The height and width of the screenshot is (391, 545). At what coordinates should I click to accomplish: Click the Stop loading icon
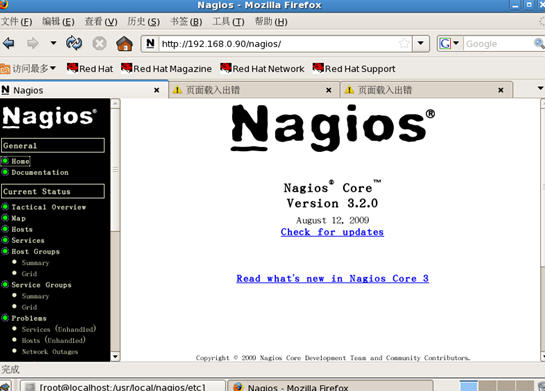[x=99, y=43]
